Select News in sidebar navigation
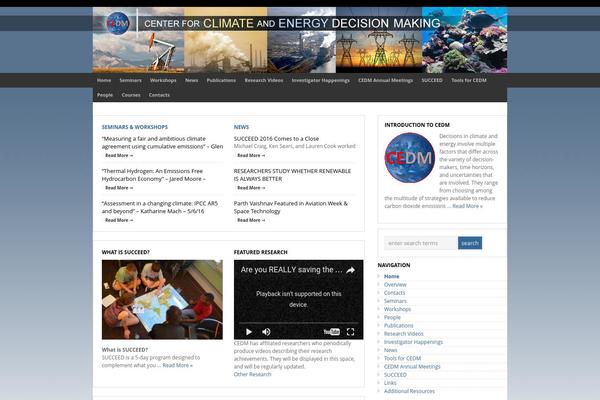The image size is (600, 400). tap(391, 350)
